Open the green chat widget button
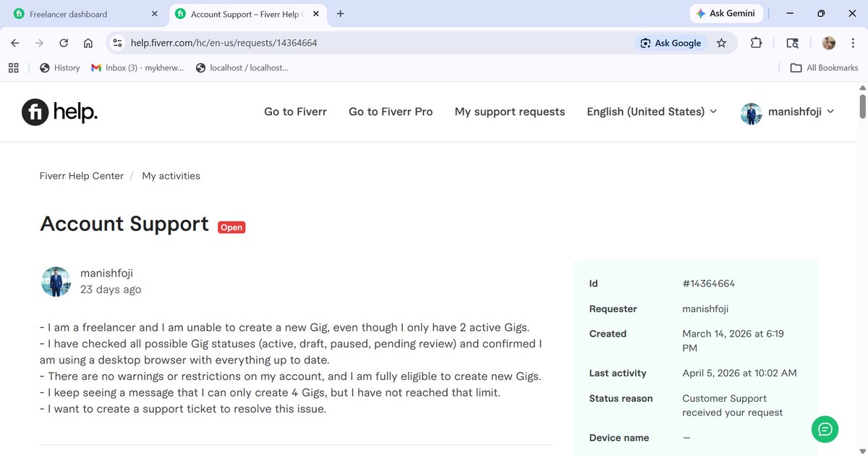The width and height of the screenshot is (868, 456). click(825, 429)
